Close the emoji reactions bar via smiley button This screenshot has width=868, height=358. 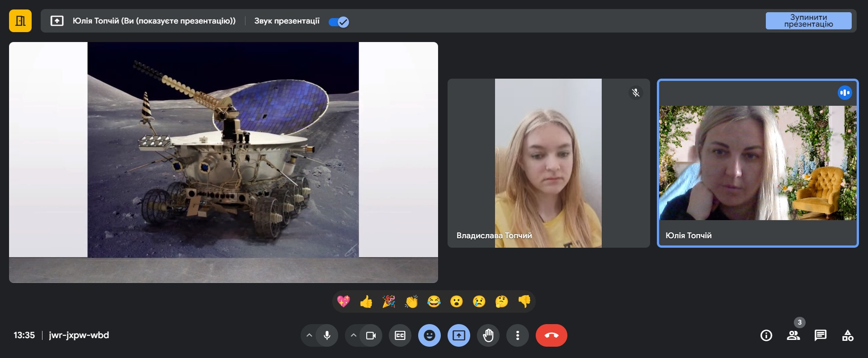pos(429,335)
